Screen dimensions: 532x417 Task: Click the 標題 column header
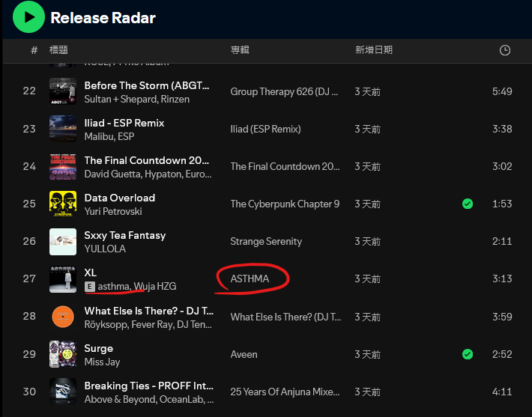(x=58, y=50)
